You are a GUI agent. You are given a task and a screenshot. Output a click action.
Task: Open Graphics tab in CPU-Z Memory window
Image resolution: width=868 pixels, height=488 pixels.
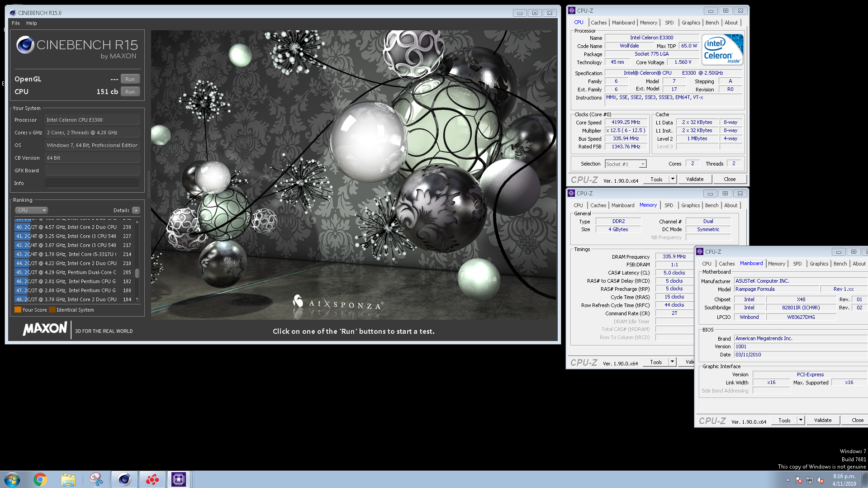pos(690,205)
